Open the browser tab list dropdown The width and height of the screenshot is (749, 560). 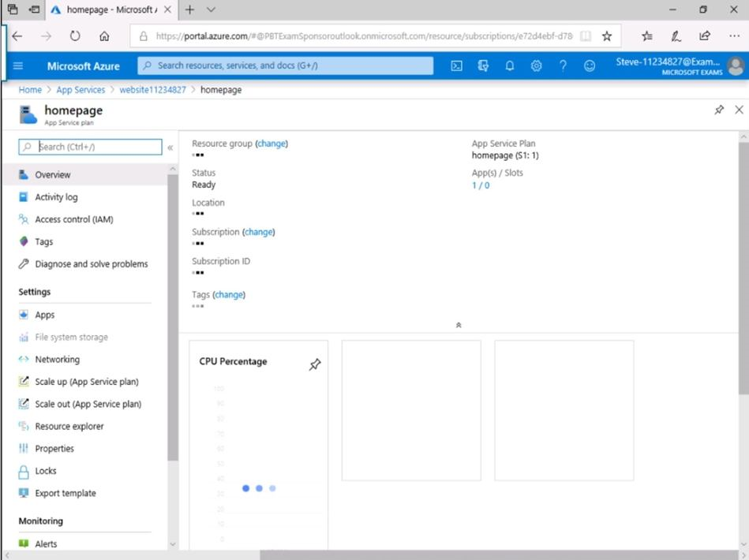(x=211, y=10)
